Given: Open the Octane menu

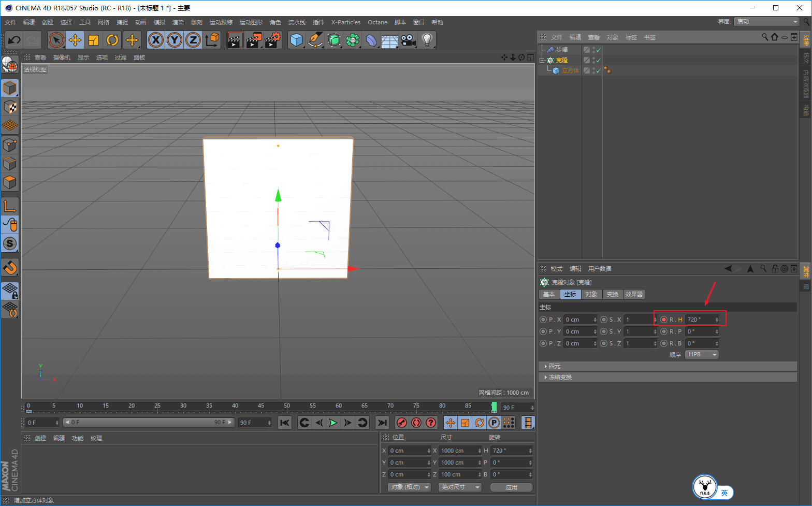Looking at the screenshot, I should point(378,22).
